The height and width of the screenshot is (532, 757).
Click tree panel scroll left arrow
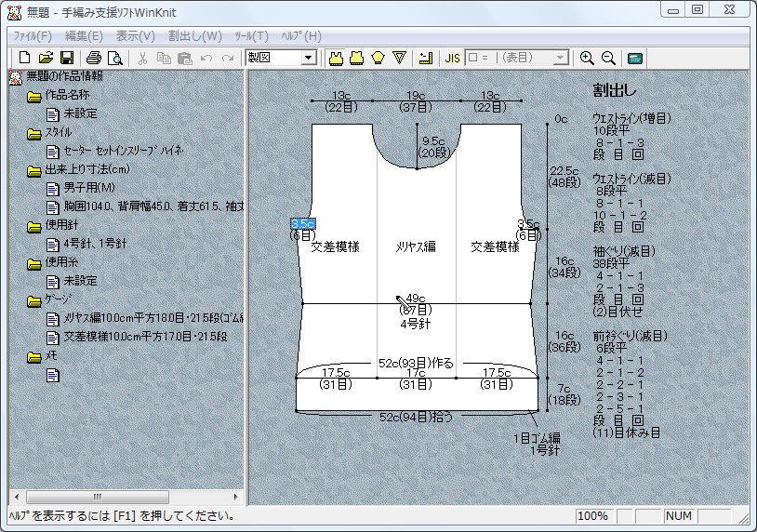pyautogui.click(x=17, y=497)
